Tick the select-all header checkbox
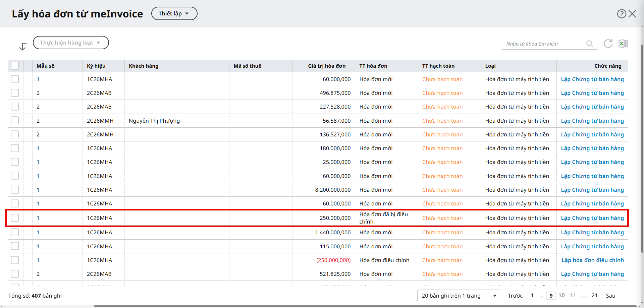The width and height of the screenshot is (644, 308). [15, 66]
